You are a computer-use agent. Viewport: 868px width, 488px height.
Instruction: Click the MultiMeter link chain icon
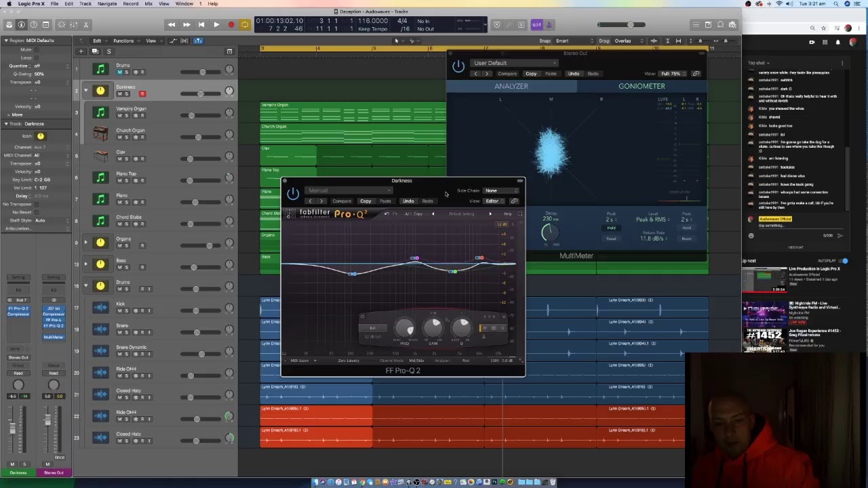tap(696, 73)
